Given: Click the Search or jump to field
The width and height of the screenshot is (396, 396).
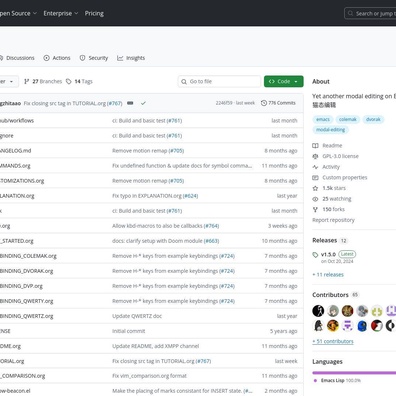Looking at the screenshot, I should pyautogui.click(x=370, y=13).
